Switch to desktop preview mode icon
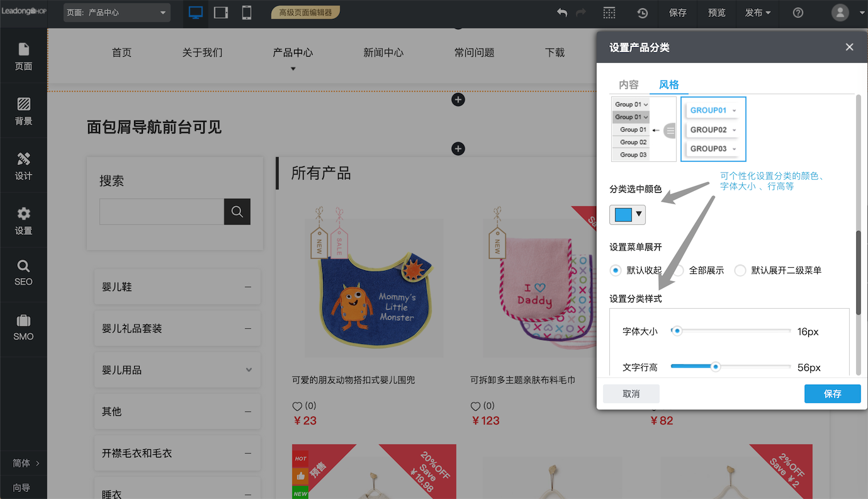The width and height of the screenshot is (868, 499). click(196, 13)
